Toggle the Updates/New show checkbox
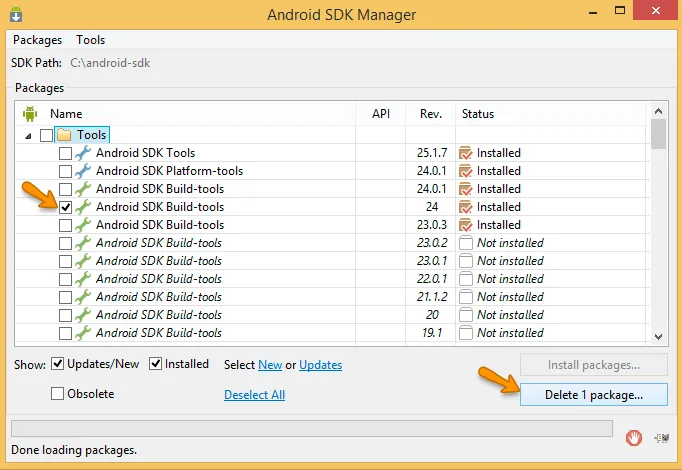The height and width of the screenshot is (470, 682). 57,363
